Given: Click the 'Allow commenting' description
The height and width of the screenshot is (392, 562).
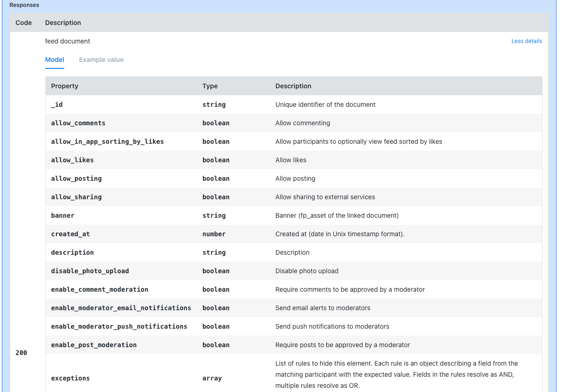Looking at the screenshot, I should (303, 123).
